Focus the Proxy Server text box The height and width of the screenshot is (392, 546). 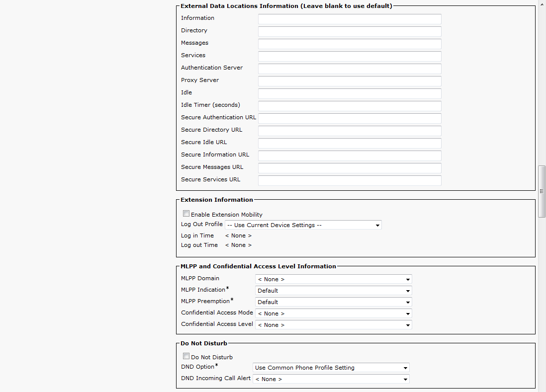tap(349, 81)
